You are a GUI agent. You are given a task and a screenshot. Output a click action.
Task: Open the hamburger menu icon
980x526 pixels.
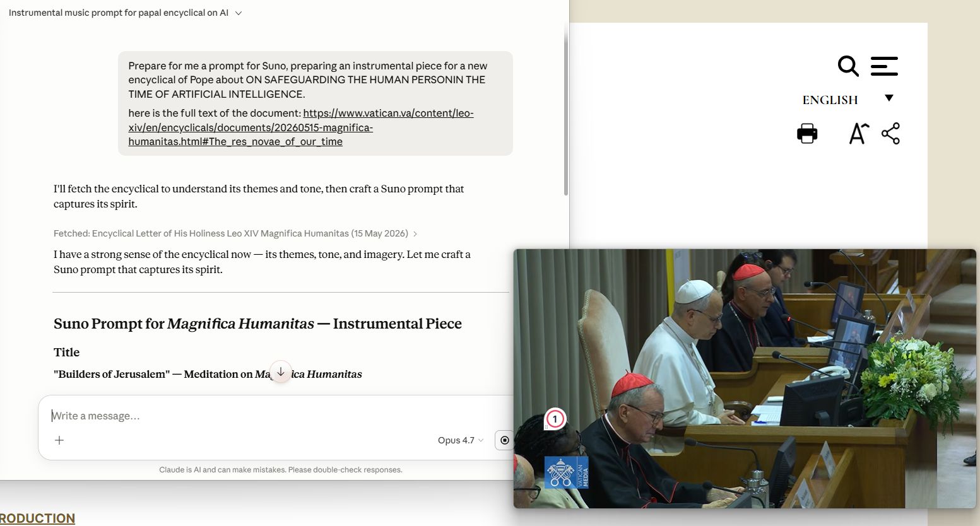(884, 66)
